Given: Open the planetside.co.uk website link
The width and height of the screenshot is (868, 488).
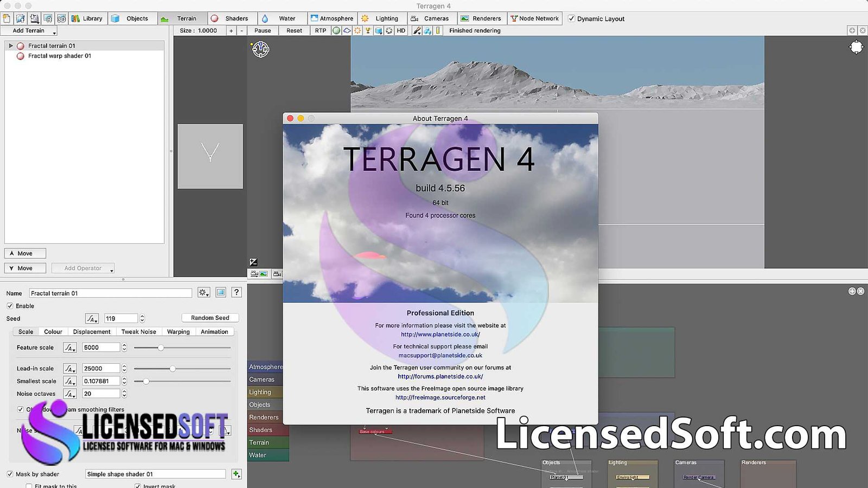Looking at the screenshot, I should click(x=441, y=335).
